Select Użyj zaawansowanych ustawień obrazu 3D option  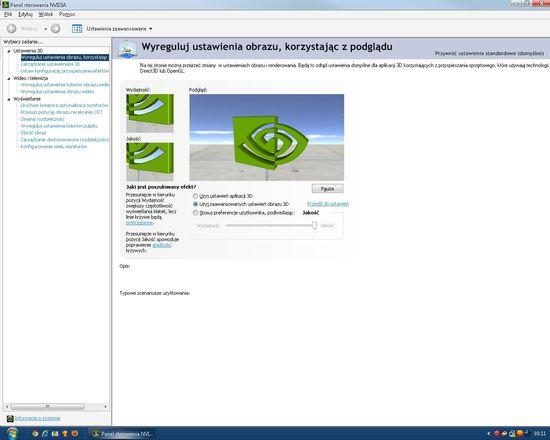(x=241, y=204)
